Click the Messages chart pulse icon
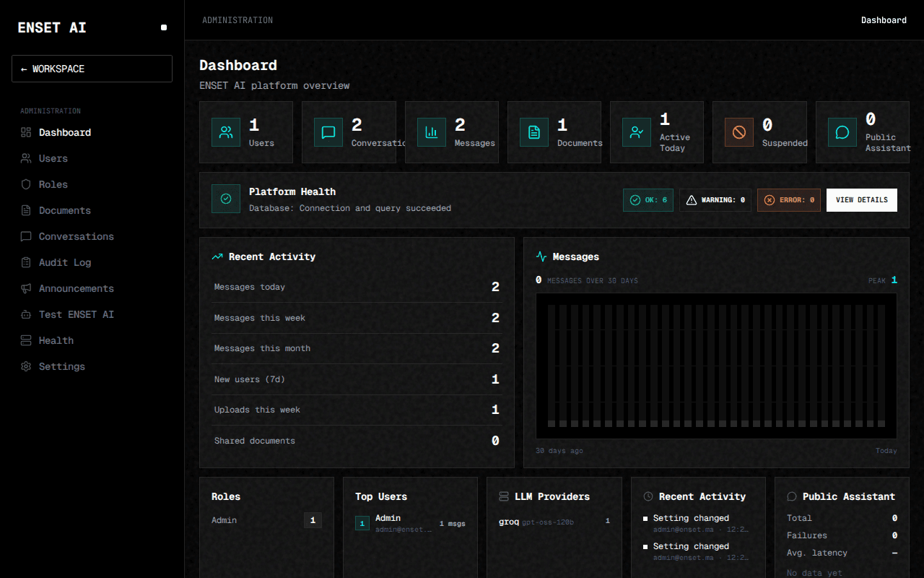Screen dimensions: 924x578 click(541, 256)
